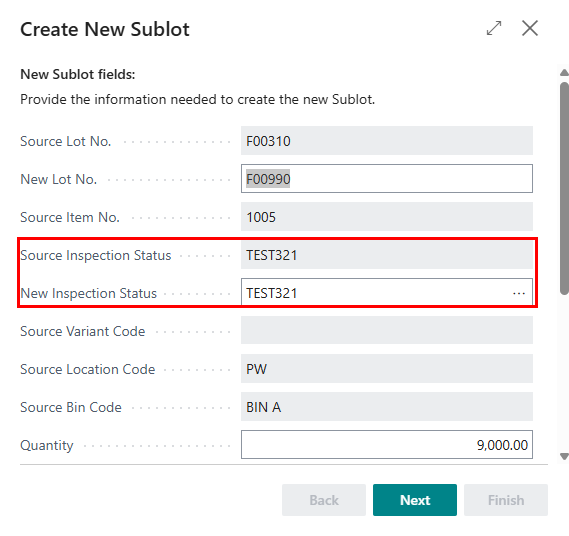Viewport: 569px width, 536px height.
Task: Click the empty Source Variant Code field
Action: [x=387, y=331]
